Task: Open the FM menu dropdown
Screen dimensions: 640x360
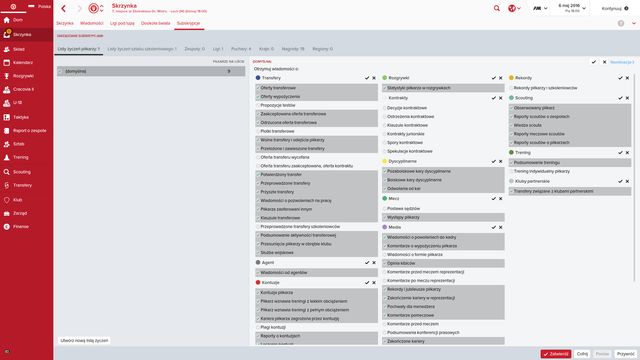Action: coord(540,8)
